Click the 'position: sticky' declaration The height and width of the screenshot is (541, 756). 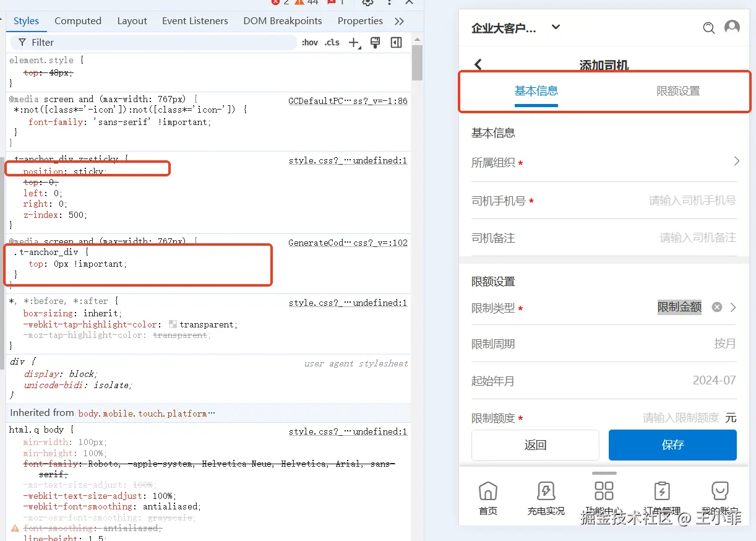[x=65, y=171]
